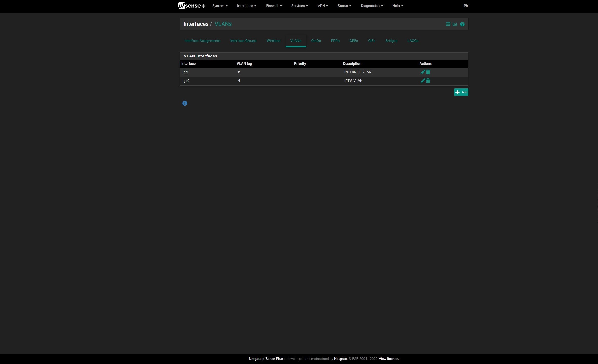The image size is (598, 364).
Task: Open related status chart icon
Action: 455,24
